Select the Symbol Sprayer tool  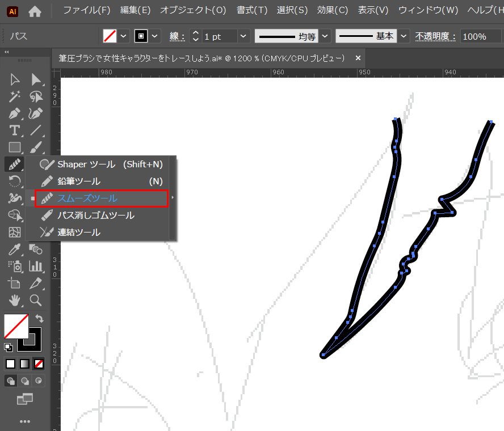click(x=14, y=266)
